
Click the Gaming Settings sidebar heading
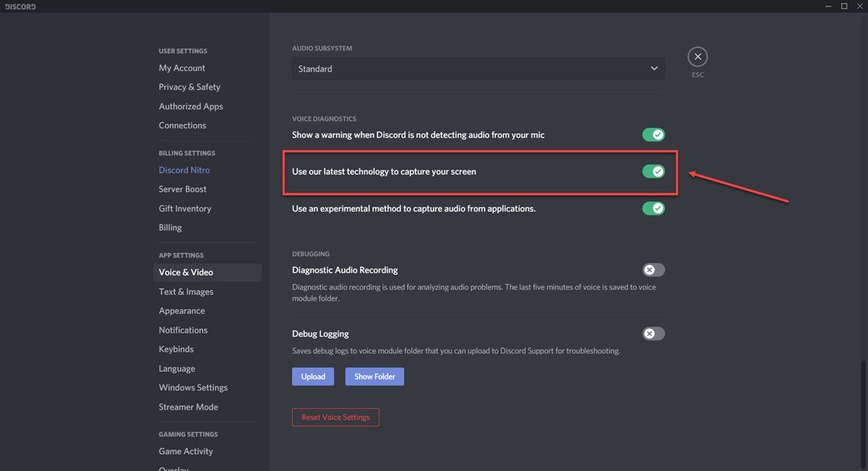click(188, 434)
